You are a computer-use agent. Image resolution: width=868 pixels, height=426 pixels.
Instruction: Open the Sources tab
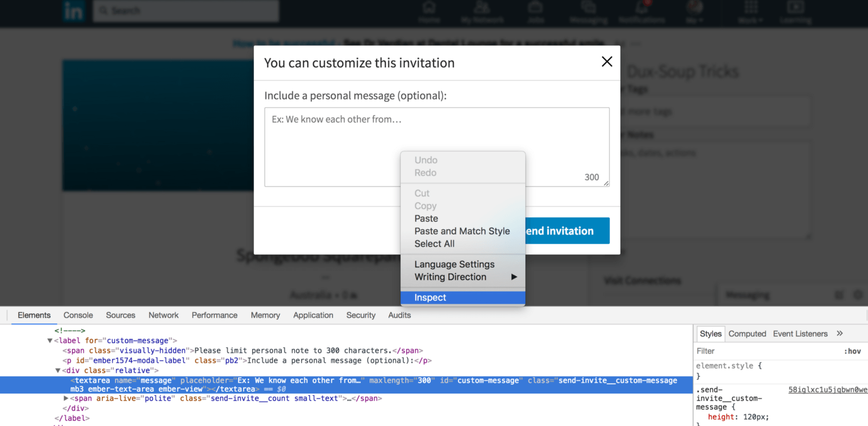click(x=120, y=315)
